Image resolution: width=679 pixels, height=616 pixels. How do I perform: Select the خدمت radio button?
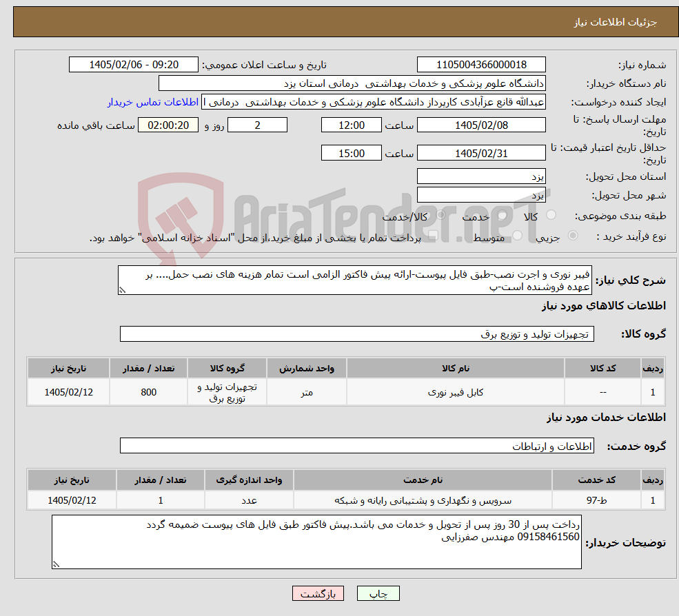pyautogui.click(x=503, y=215)
